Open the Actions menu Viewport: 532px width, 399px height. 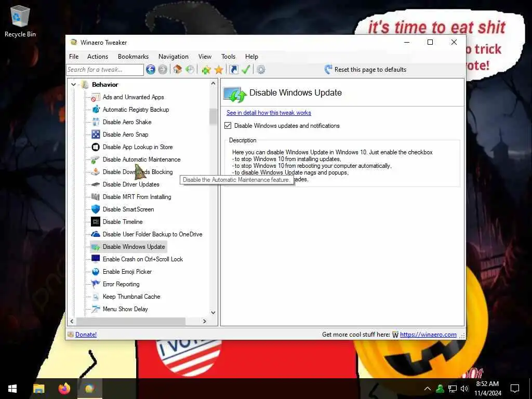pos(98,57)
